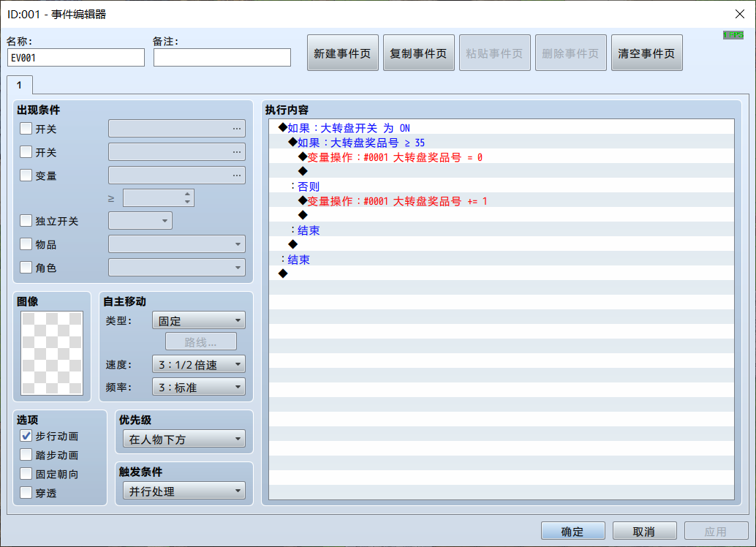Open the 优先级 dropdown showing 在人物下方
This screenshot has height=547, width=756.
click(184, 439)
